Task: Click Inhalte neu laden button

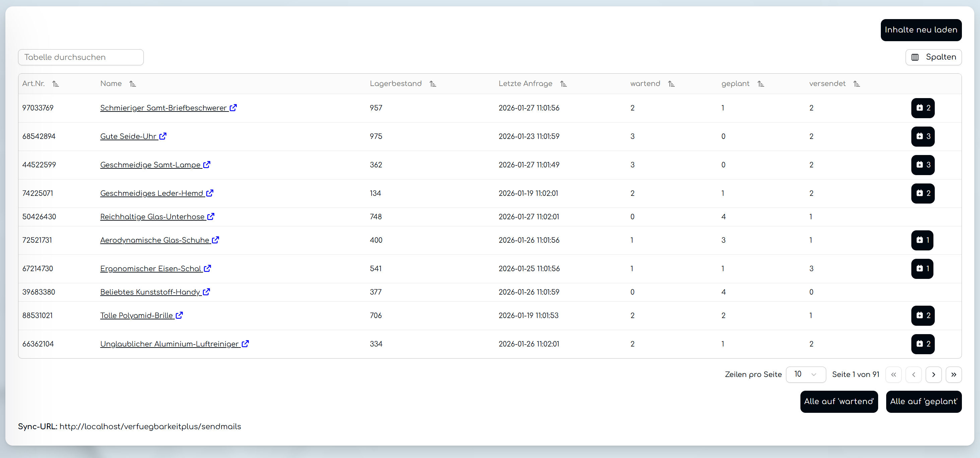Action: (x=921, y=30)
